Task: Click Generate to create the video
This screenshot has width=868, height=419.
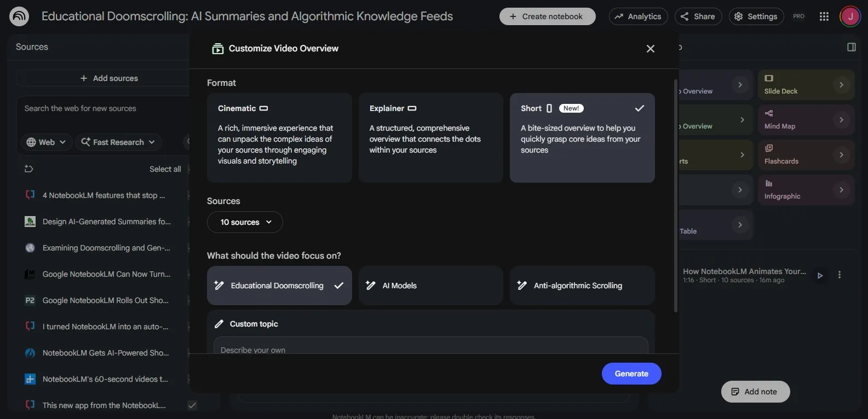Action: pos(631,374)
